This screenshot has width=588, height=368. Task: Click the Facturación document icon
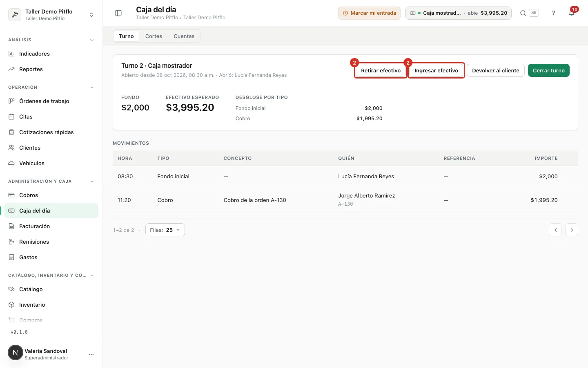tap(11, 226)
